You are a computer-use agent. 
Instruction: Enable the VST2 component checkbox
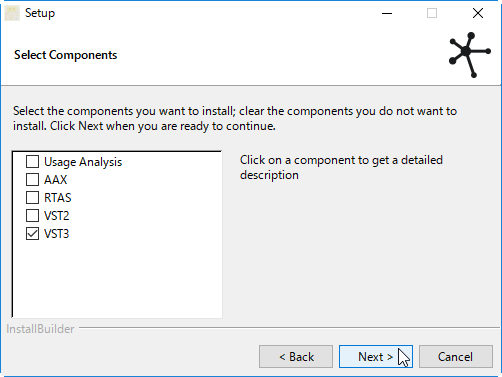(32, 216)
